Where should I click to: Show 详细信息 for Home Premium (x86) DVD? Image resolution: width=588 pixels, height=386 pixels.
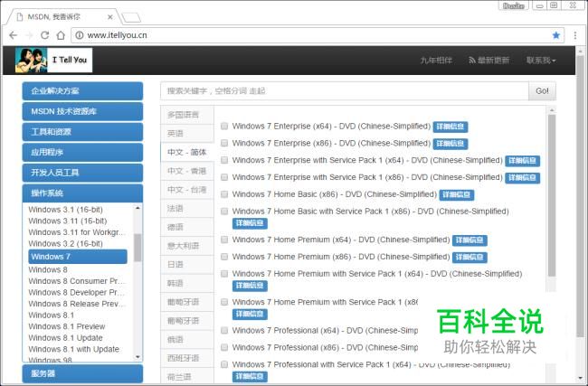[469, 257]
